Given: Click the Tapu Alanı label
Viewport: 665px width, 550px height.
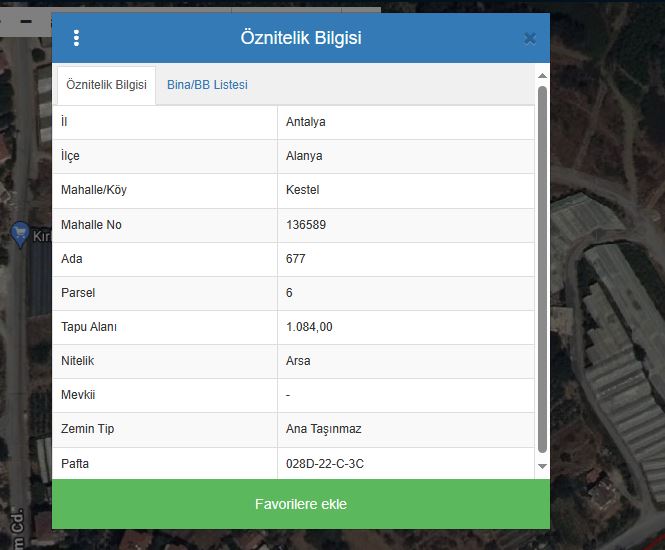Looking at the screenshot, I should (x=89, y=327).
